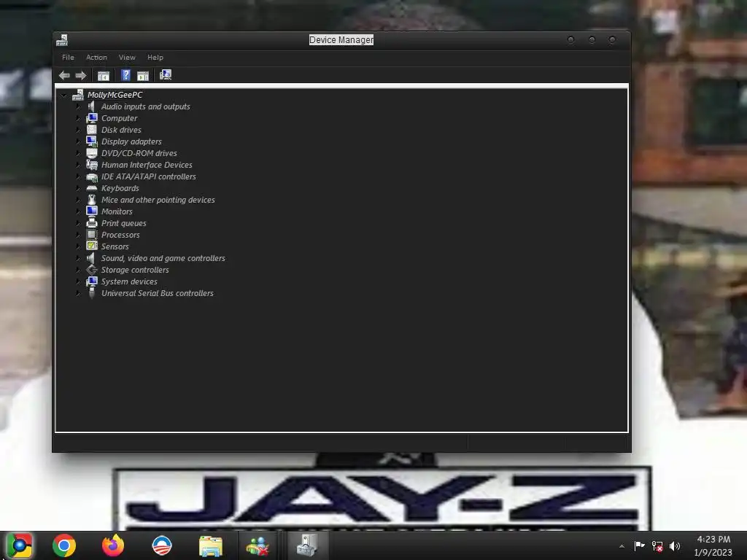Click the Device Manager title bar icon
The height and width of the screenshot is (560, 747).
62,41
